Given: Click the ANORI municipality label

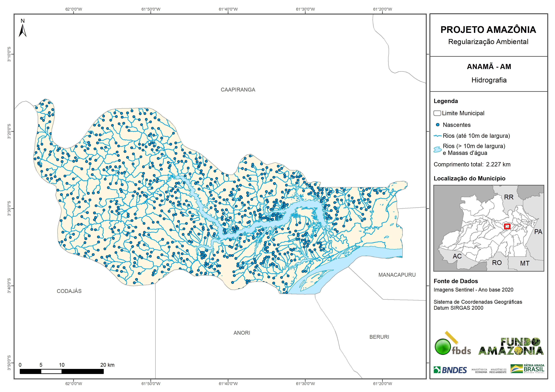Looking at the screenshot, I should pyautogui.click(x=242, y=333).
